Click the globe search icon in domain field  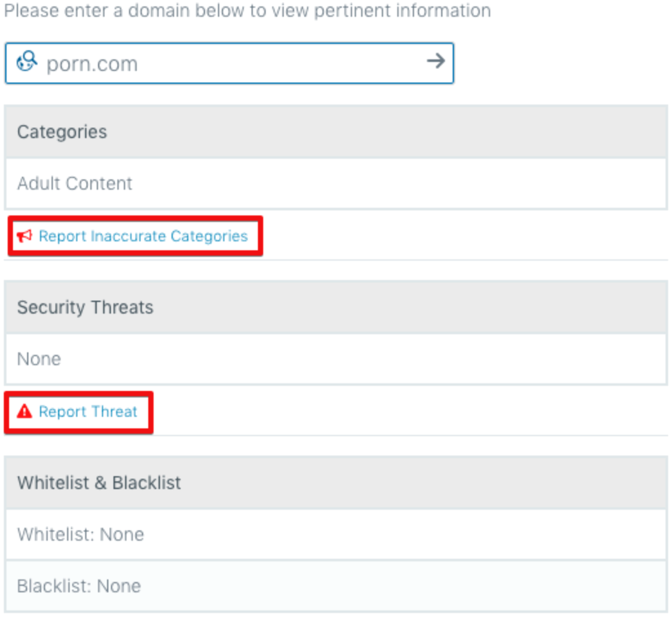tap(26, 61)
